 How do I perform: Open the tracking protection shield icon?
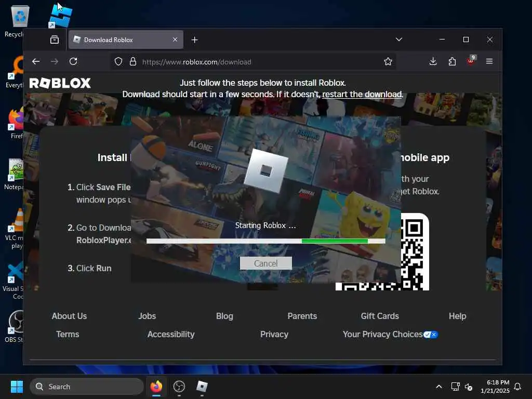[118, 61]
